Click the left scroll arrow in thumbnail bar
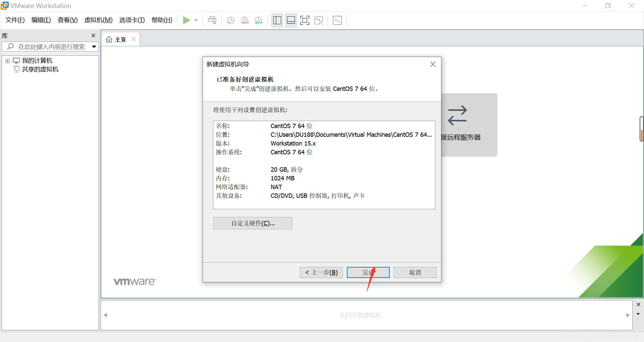 point(105,315)
